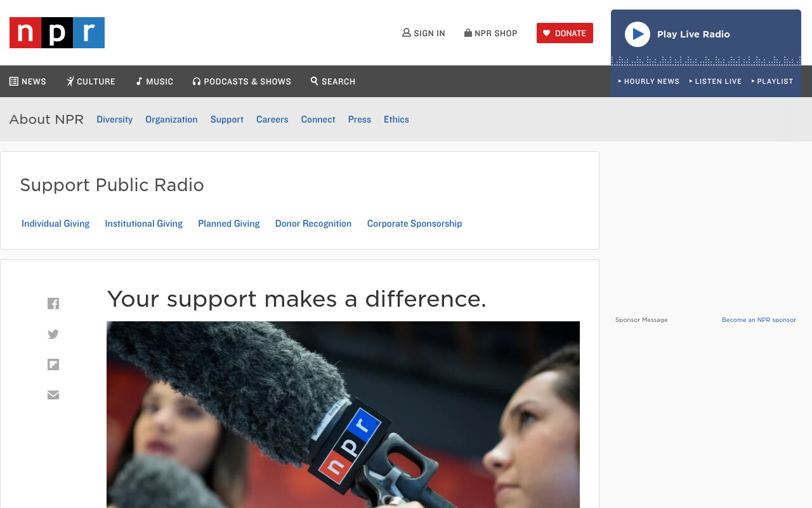Open the Ethics page
This screenshot has width=812, height=508.
[396, 119]
